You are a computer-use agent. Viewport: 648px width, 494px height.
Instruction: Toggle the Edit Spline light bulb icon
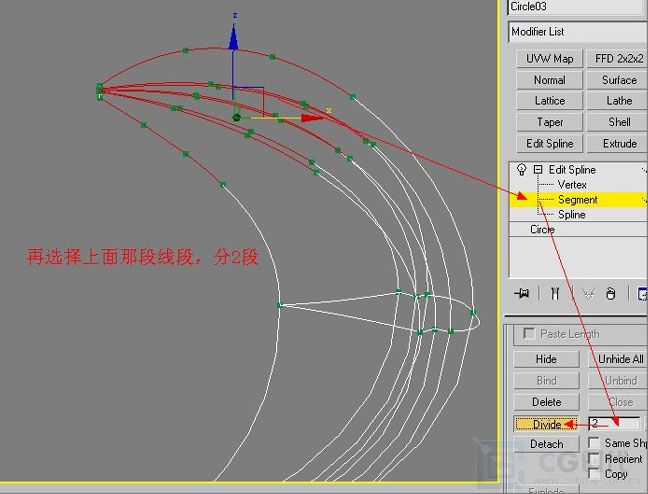pyautogui.click(x=522, y=169)
